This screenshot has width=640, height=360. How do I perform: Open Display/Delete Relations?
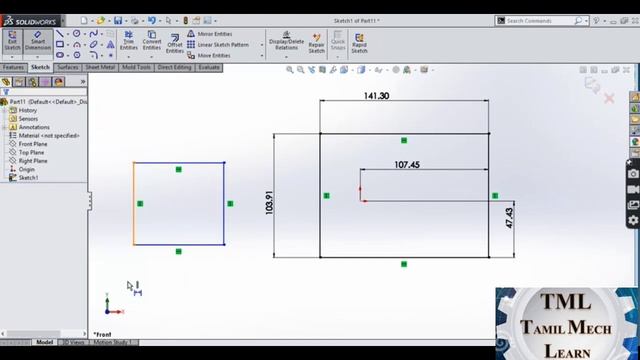[x=286, y=40]
